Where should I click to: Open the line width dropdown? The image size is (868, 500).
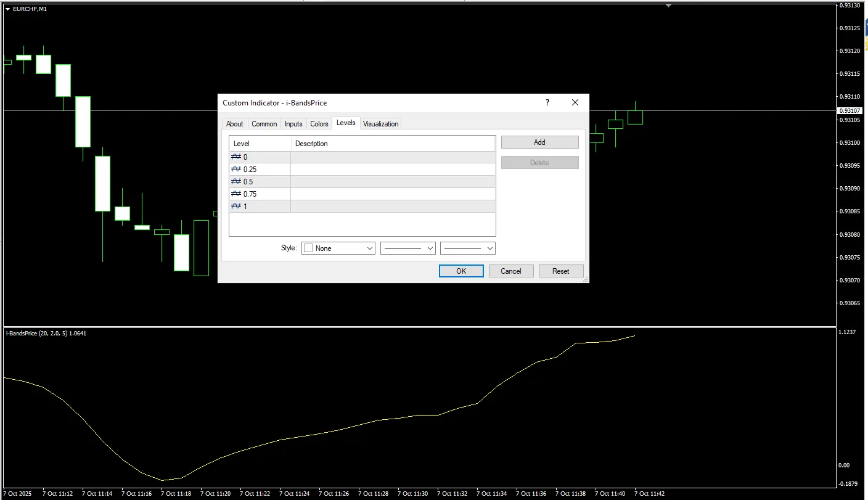pyautogui.click(x=468, y=248)
